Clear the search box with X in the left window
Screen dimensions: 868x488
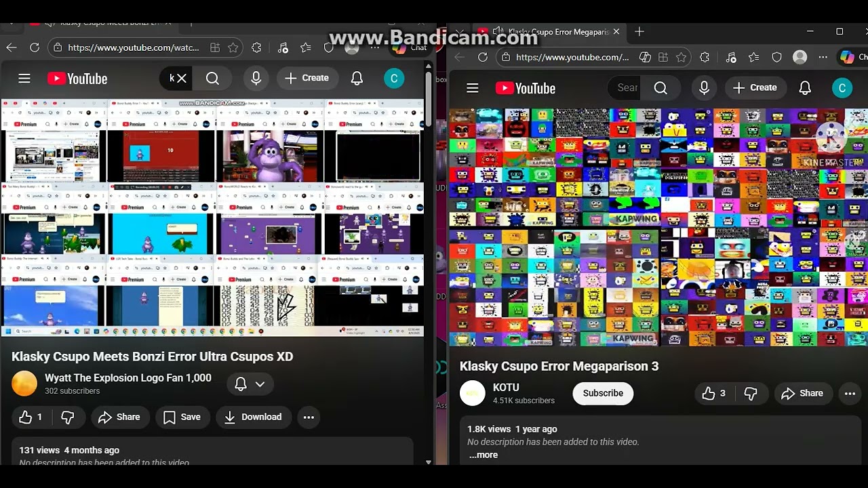pyautogui.click(x=181, y=79)
